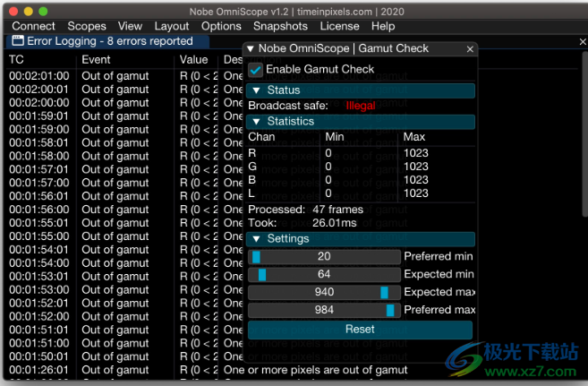
Task: Click the Preferred min slider at 20
Action: click(324, 256)
